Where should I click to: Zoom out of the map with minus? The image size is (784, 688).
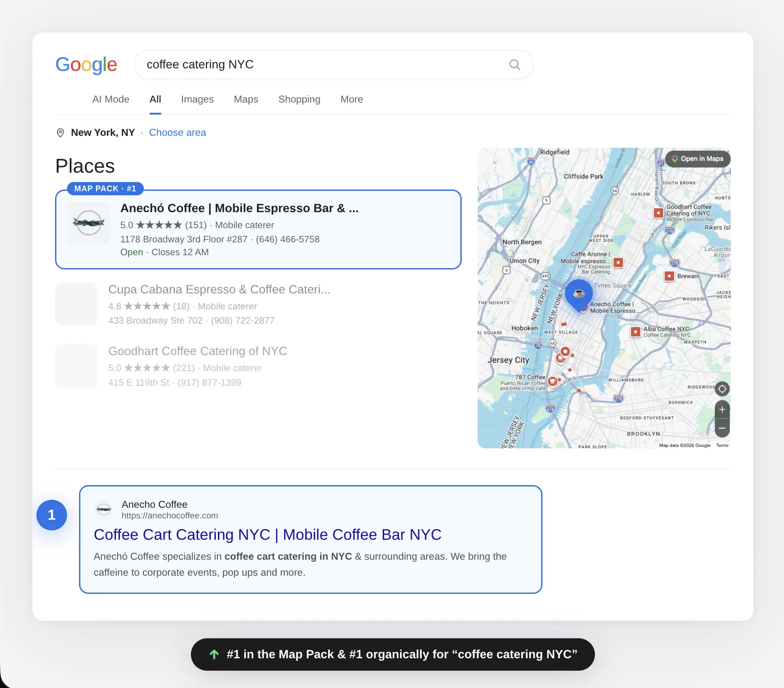click(722, 428)
